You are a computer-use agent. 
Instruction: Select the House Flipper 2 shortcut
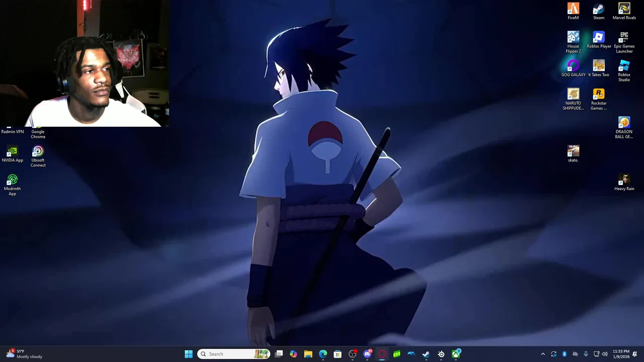(x=573, y=42)
